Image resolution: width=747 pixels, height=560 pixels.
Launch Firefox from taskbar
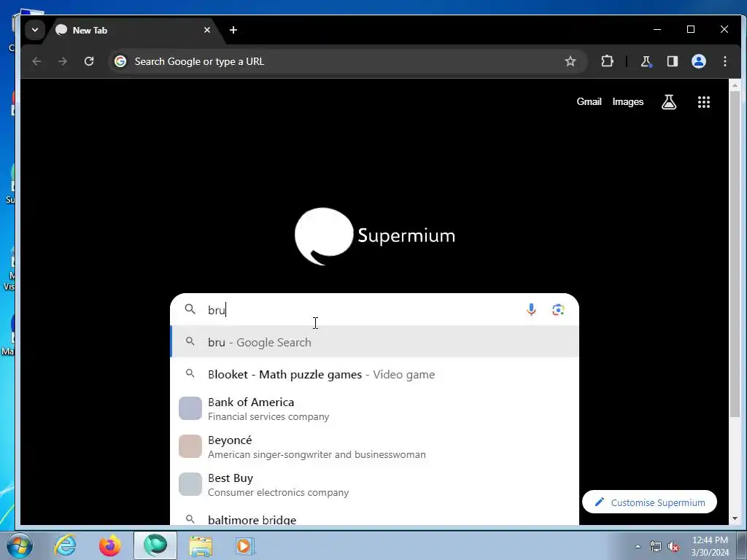coord(110,545)
